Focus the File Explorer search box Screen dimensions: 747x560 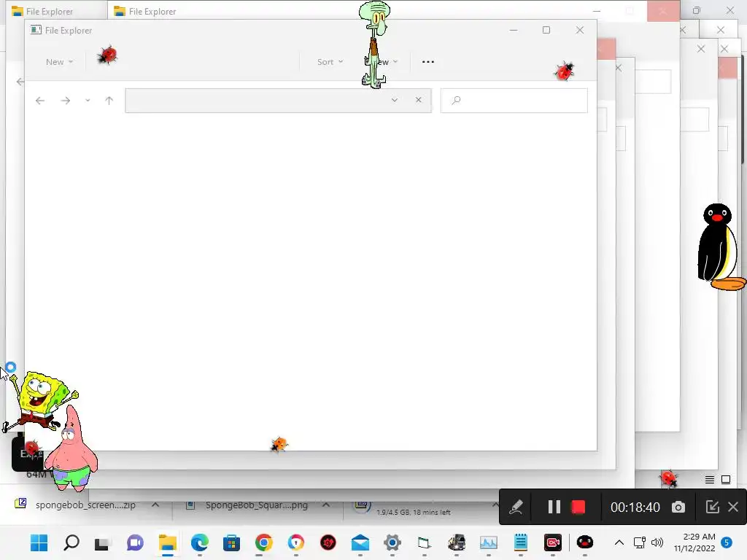coord(514,101)
